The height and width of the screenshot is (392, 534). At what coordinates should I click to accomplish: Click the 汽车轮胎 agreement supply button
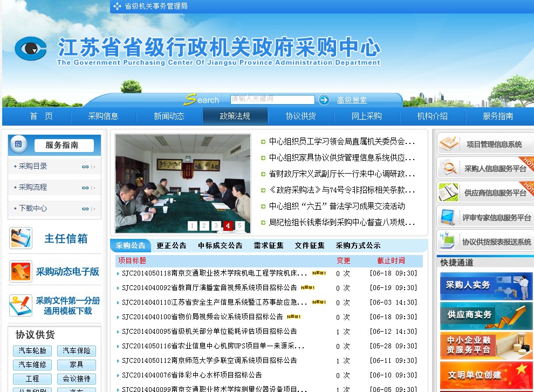tap(32, 351)
